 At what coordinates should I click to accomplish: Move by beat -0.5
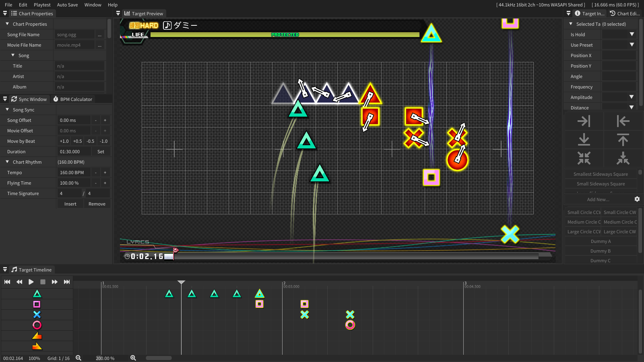(x=91, y=141)
